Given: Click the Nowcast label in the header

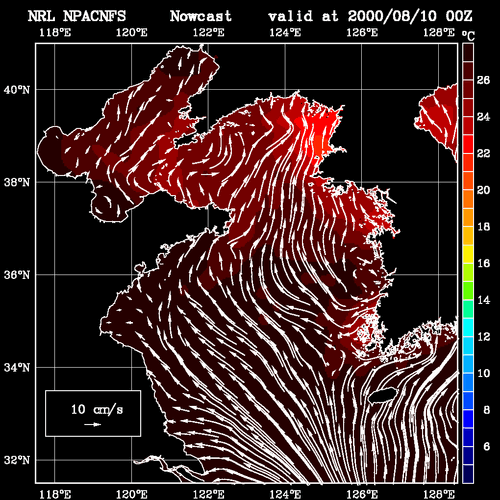Looking at the screenshot, I should pos(201,16).
